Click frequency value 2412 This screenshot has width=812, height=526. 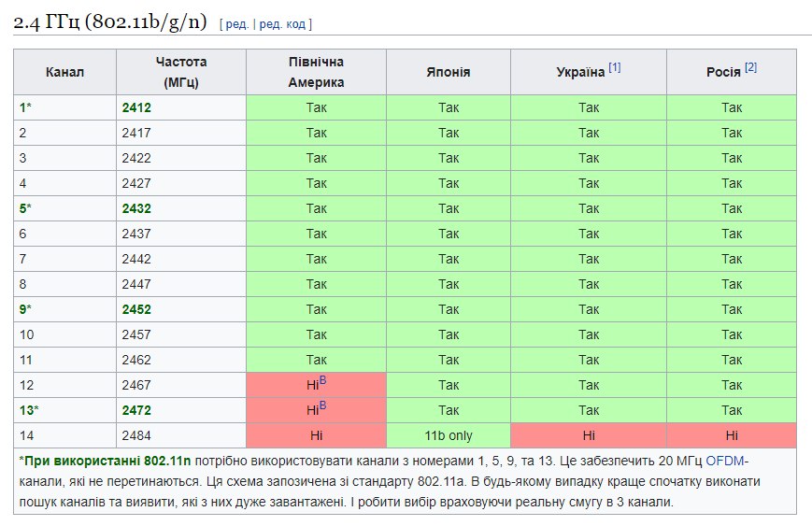[136, 107]
